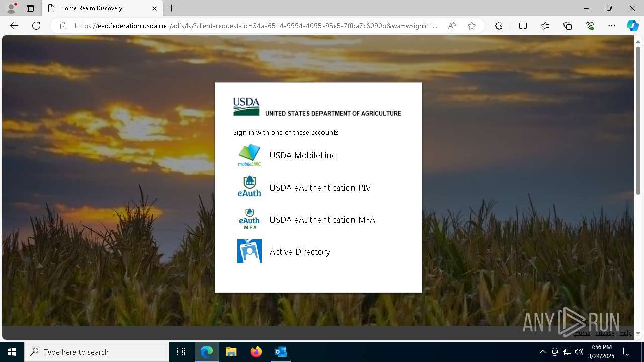Open a new browser tab
Image resolution: width=644 pixels, height=362 pixels.
pyautogui.click(x=172, y=8)
